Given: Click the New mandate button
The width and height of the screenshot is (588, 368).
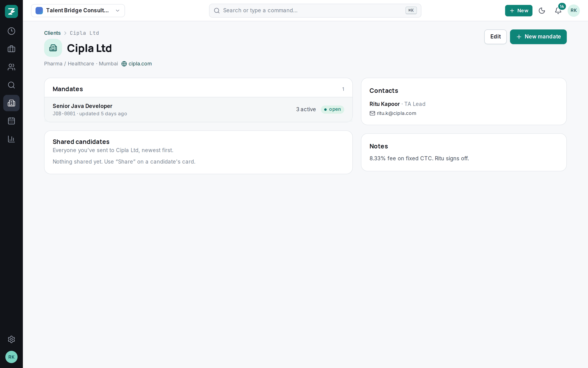Looking at the screenshot, I should [x=538, y=37].
